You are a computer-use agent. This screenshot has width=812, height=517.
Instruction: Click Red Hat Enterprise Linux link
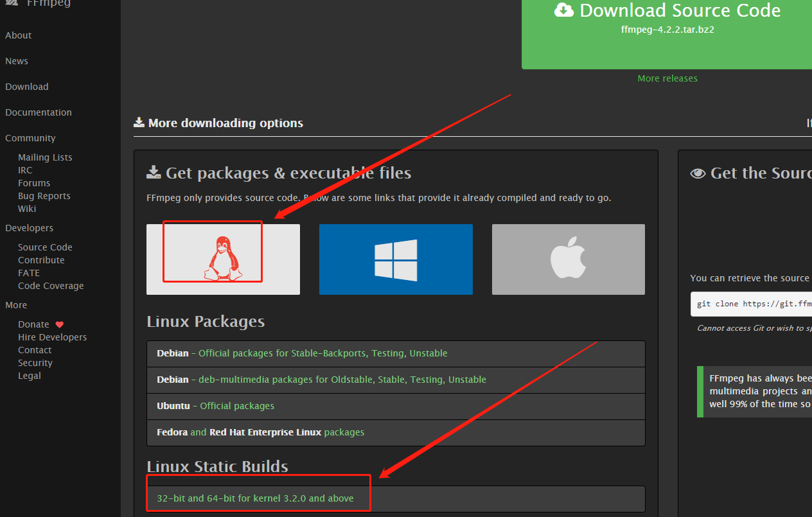point(265,432)
